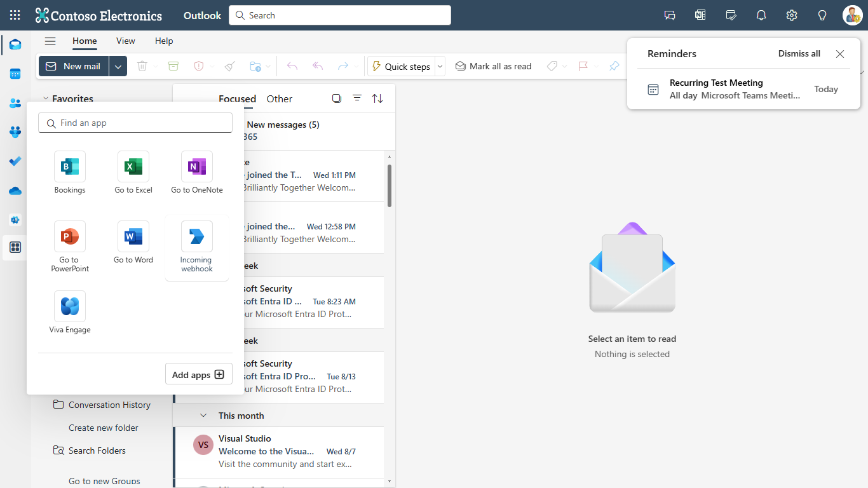Select the Other inbox tab
868x488 pixels.
280,98
